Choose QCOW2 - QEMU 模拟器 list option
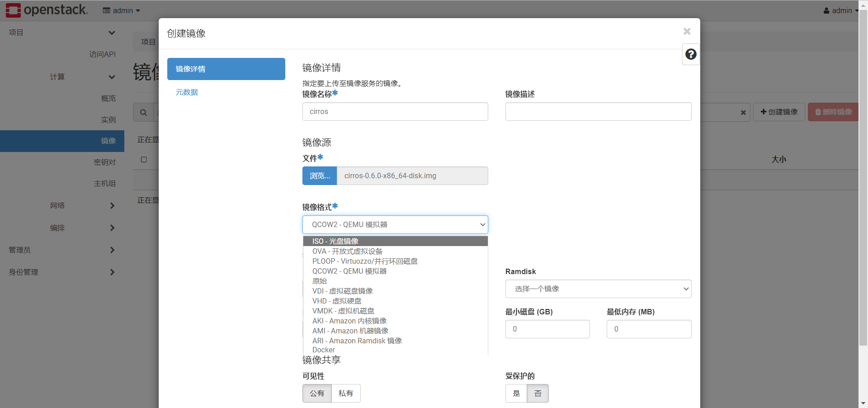This screenshot has width=868, height=408. (395, 271)
